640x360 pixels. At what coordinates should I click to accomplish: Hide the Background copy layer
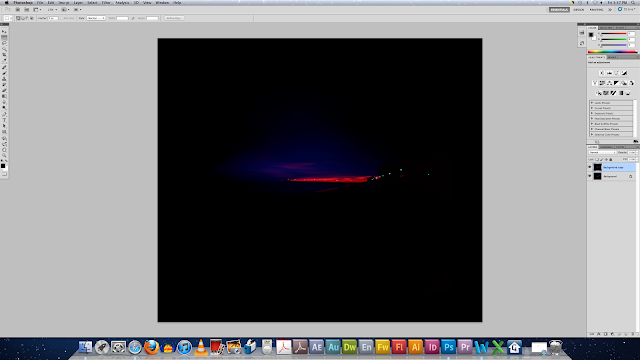coord(589,167)
